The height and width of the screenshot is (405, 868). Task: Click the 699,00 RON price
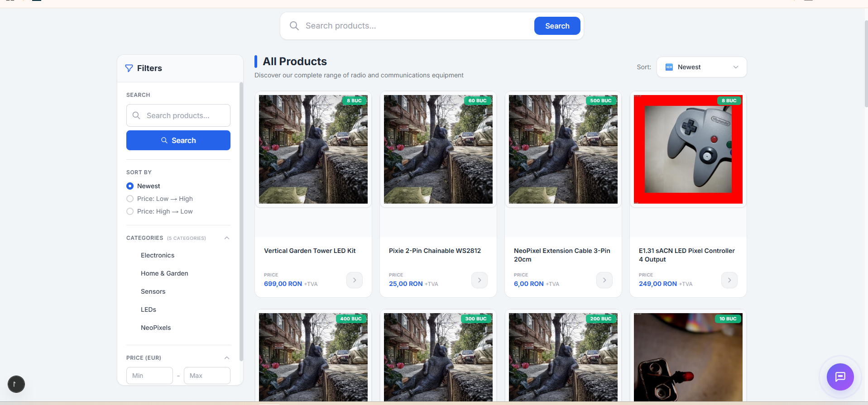[283, 284]
